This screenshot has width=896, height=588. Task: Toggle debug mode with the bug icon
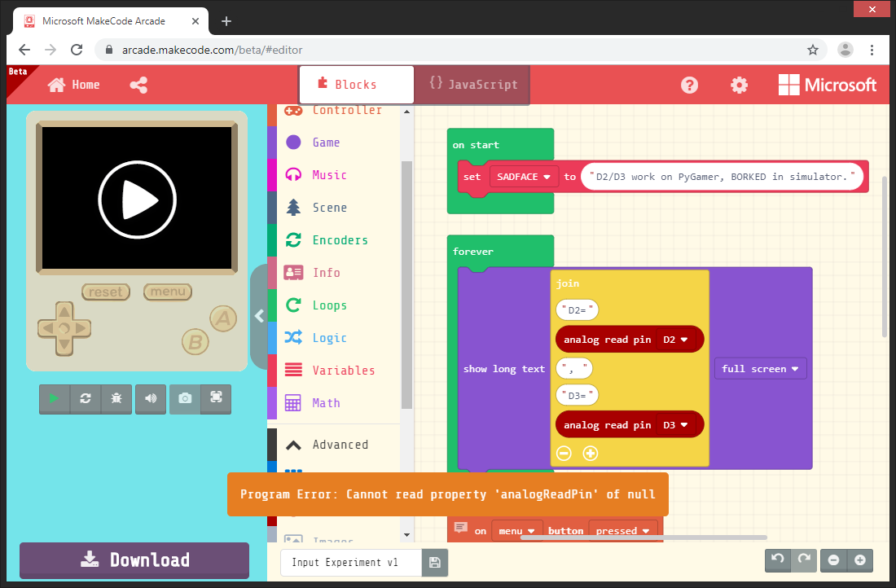[116, 399]
